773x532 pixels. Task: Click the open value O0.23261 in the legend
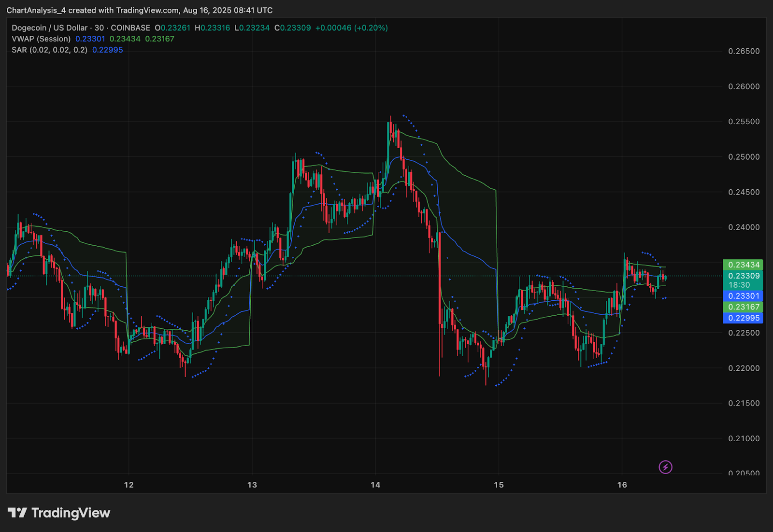coord(172,28)
